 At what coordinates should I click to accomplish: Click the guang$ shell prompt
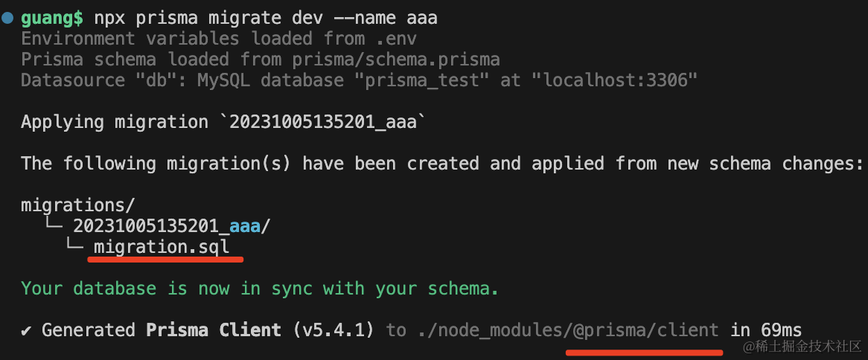pos(52,18)
